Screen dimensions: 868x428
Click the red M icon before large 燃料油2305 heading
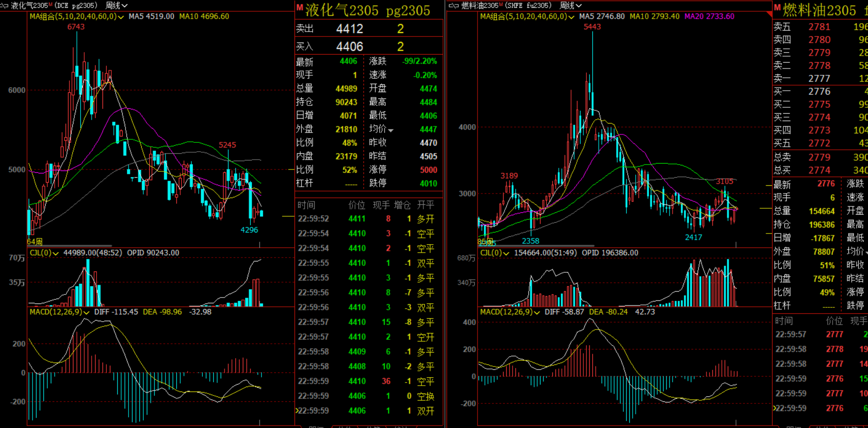click(x=777, y=8)
